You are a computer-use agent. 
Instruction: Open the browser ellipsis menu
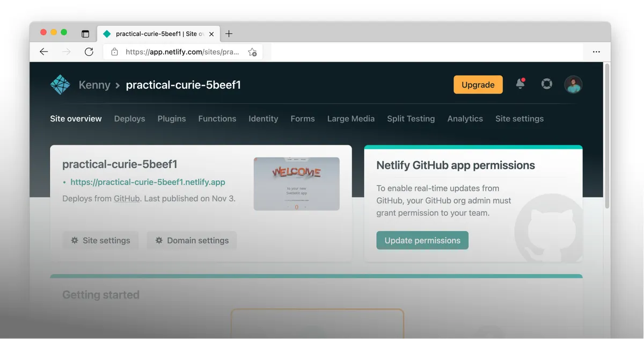596,51
